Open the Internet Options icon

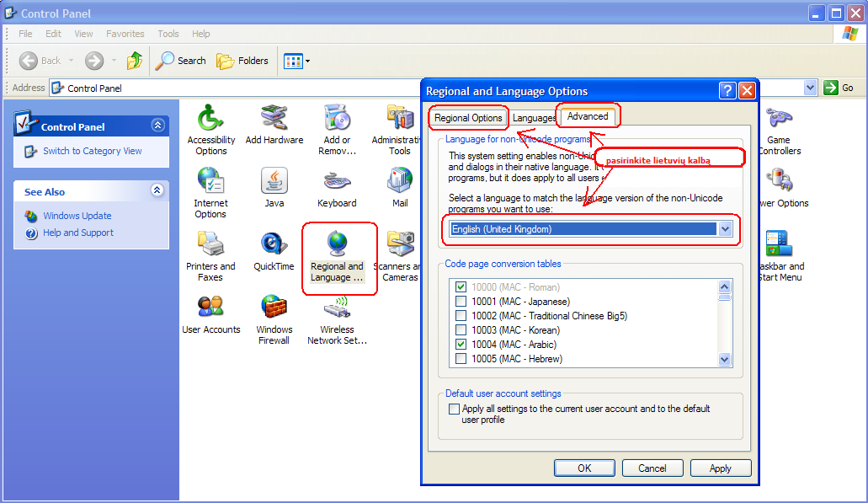click(210, 181)
